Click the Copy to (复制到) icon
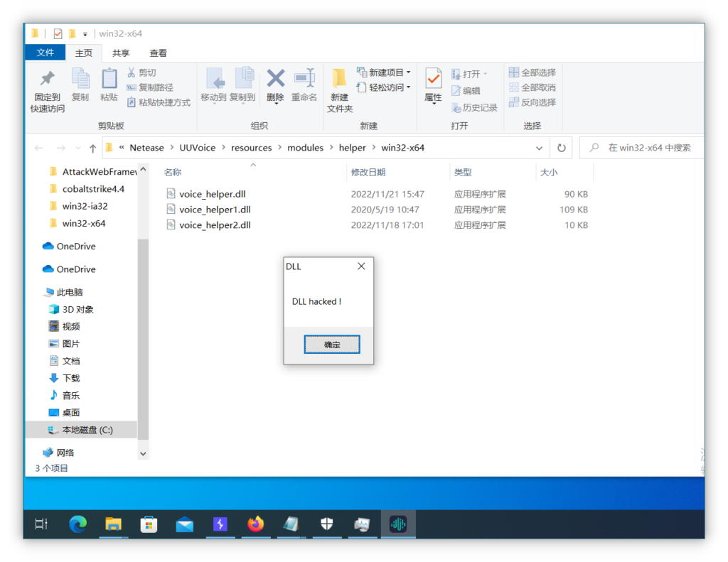Image resolution: width=728 pixels, height=562 pixels. 243,78
